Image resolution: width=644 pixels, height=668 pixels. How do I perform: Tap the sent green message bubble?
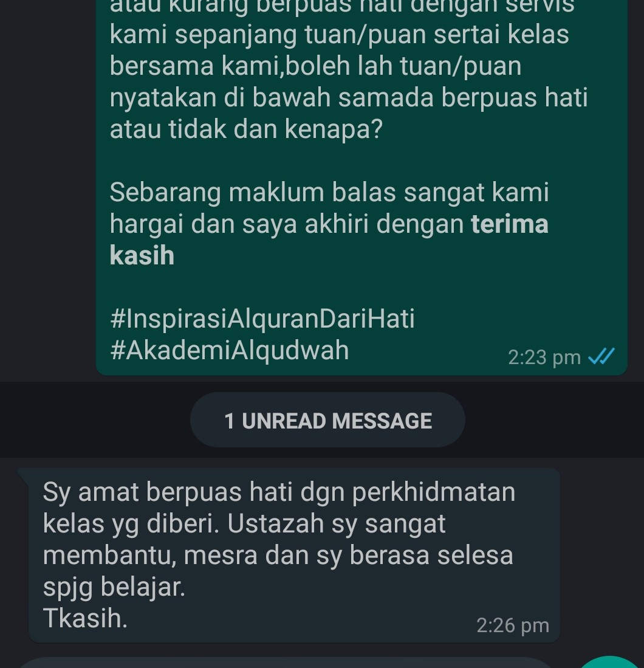tap(361, 187)
